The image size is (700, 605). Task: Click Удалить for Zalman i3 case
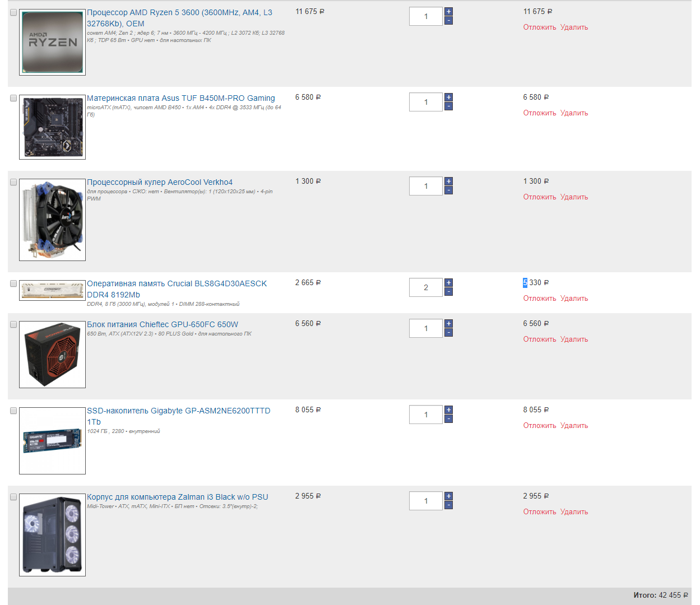tap(574, 512)
